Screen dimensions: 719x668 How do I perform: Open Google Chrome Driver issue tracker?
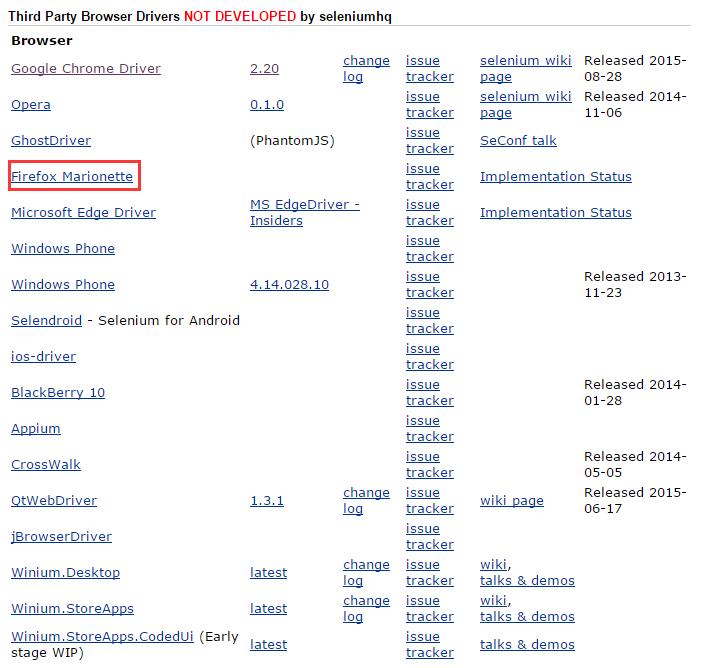click(430, 68)
